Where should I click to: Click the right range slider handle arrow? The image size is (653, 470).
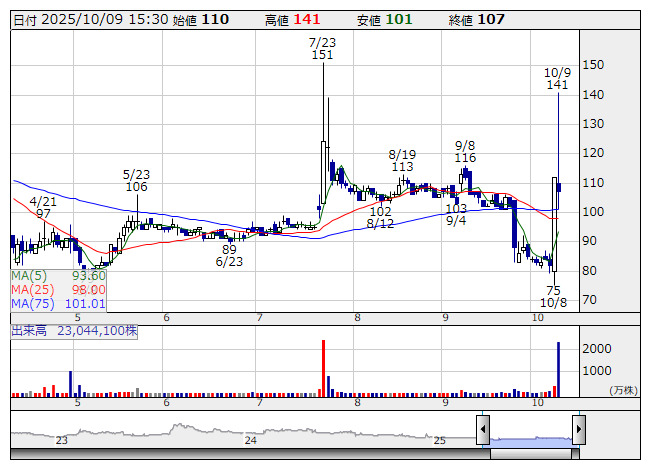[x=579, y=430]
